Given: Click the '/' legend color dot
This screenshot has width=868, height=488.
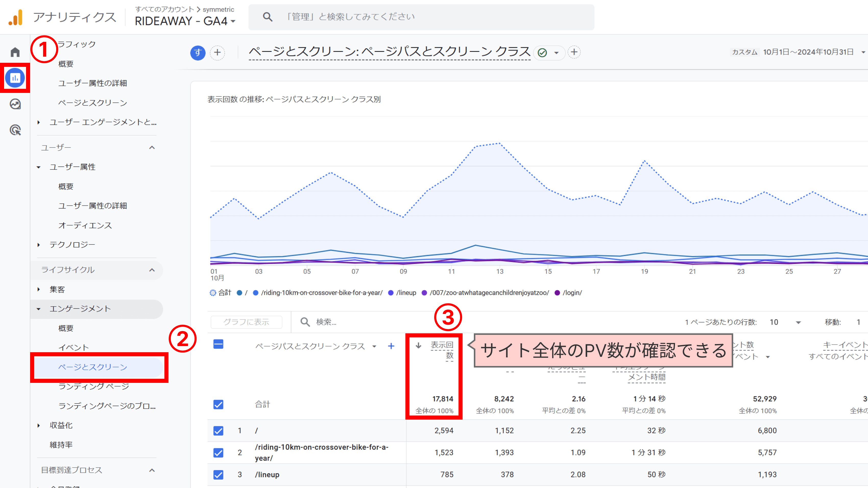Looking at the screenshot, I should pos(239,293).
